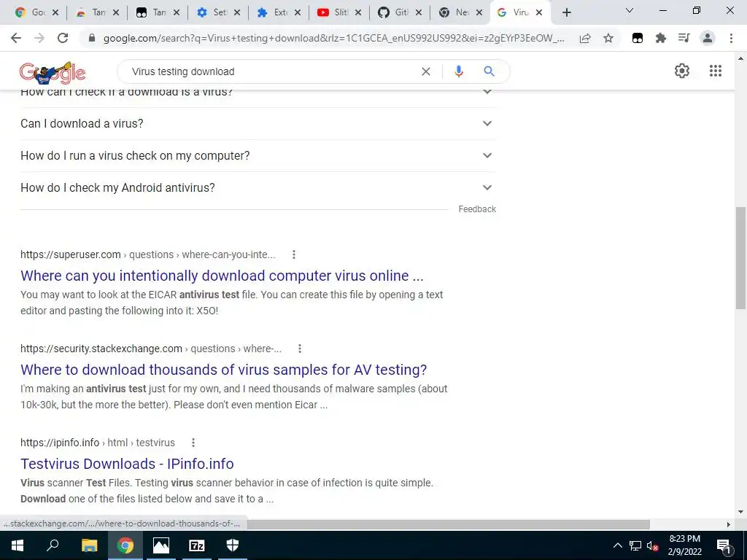
Task: Open Windows Security shield on taskbar
Action: (x=233, y=545)
